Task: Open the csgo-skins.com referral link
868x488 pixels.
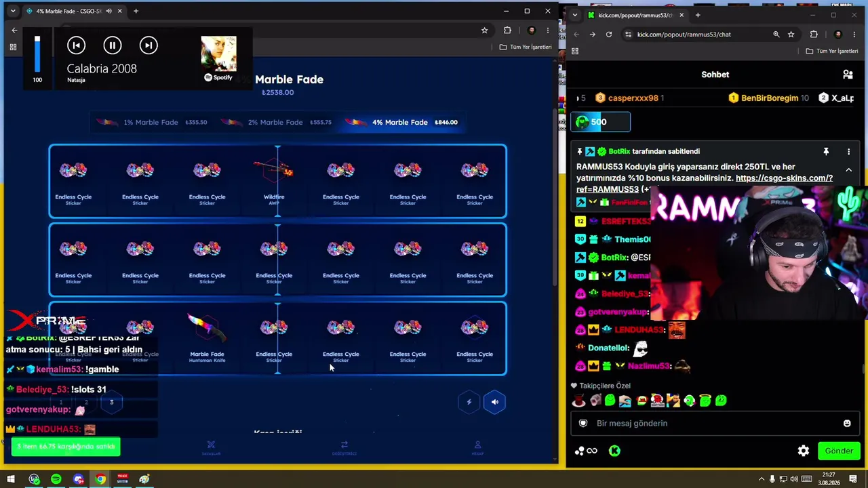Action: 784,178
